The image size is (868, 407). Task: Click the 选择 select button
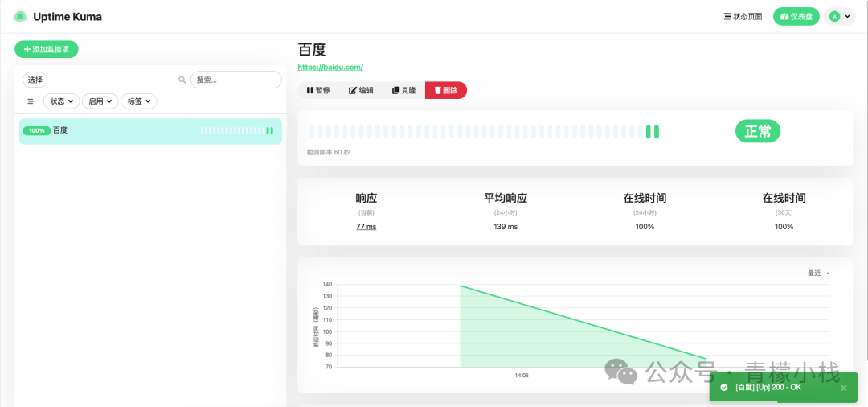point(35,80)
